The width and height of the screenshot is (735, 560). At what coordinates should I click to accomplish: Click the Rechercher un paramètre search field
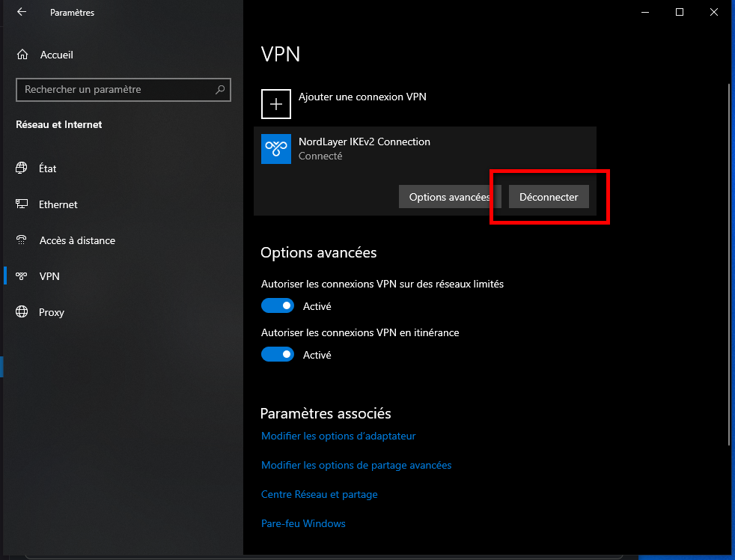123,89
